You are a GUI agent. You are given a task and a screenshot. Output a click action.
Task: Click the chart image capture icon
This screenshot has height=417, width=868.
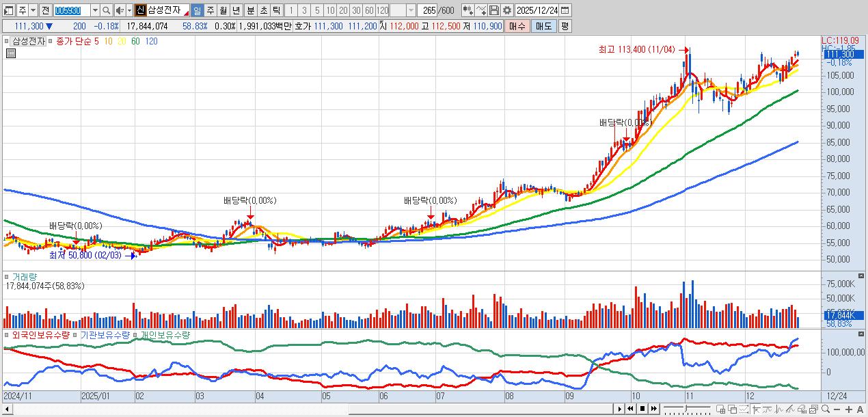[x=813, y=409]
